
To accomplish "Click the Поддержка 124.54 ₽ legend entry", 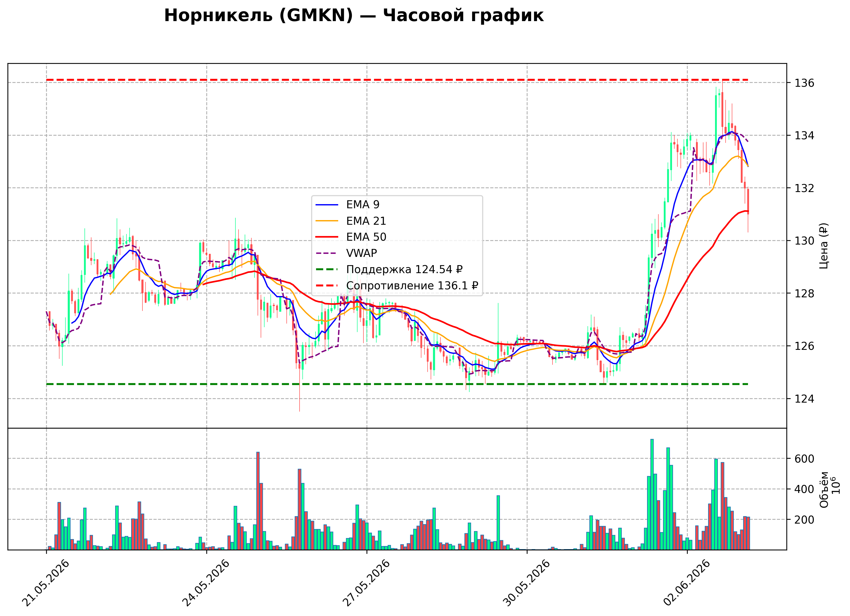I will click(x=389, y=270).
